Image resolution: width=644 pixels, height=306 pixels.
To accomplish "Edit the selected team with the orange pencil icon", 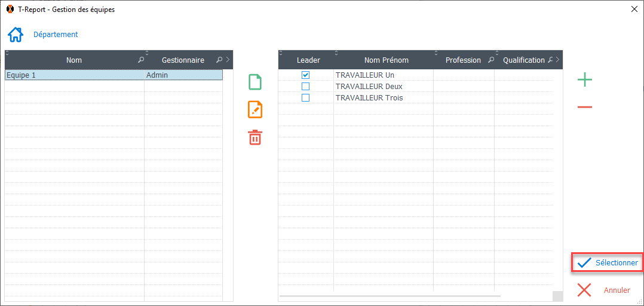I will click(x=255, y=109).
